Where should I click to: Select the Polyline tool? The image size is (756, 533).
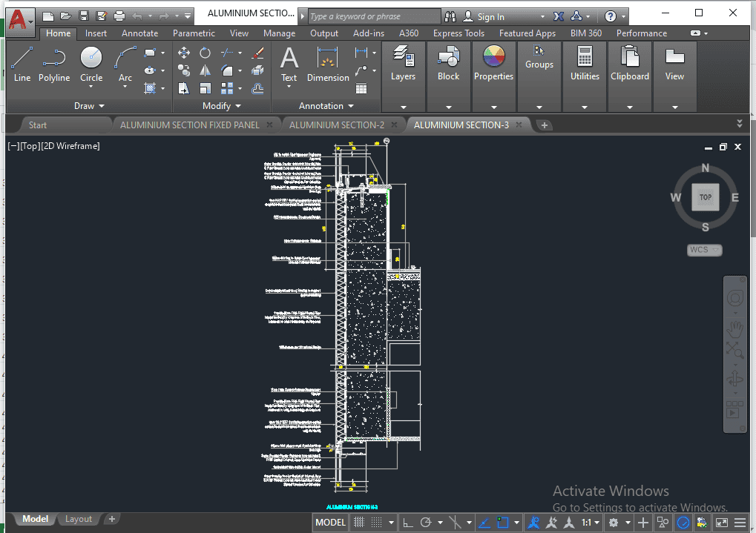[x=54, y=63]
